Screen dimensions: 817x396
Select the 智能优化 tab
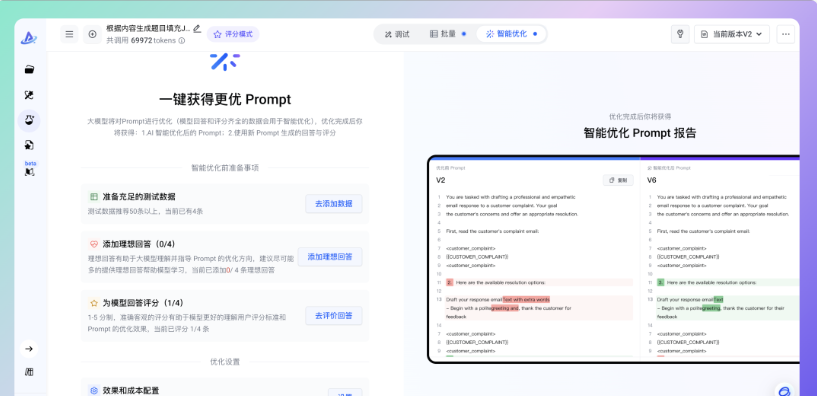[511, 34]
